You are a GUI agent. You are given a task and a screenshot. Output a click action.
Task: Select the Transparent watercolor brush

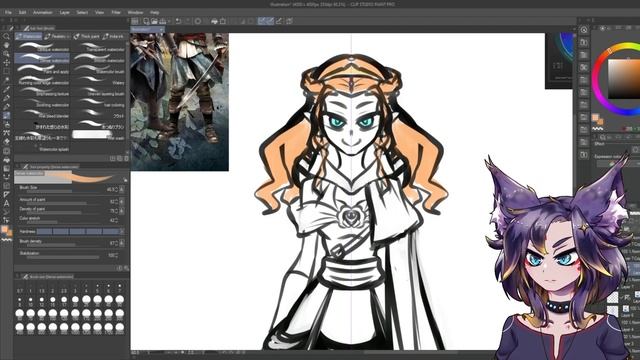pos(99,47)
